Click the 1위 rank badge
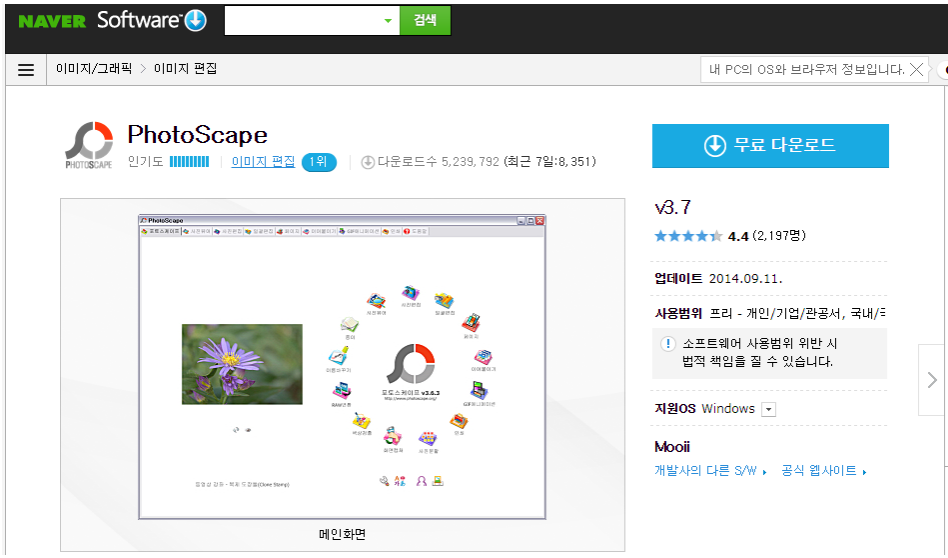This screenshot has width=948, height=558. pos(319,162)
